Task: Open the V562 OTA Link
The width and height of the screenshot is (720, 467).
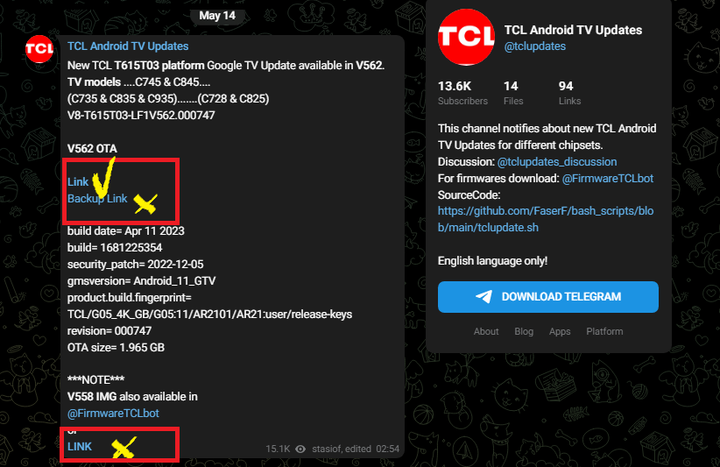Action: pyautogui.click(x=78, y=182)
